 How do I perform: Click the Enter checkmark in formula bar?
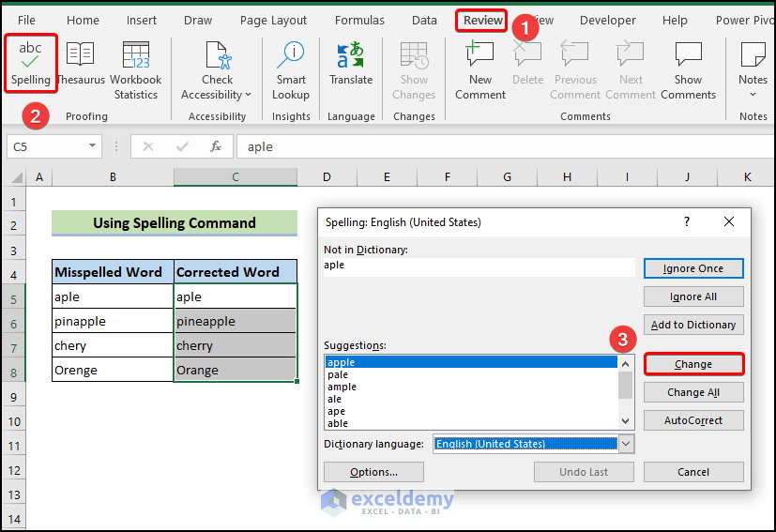click(182, 146)
